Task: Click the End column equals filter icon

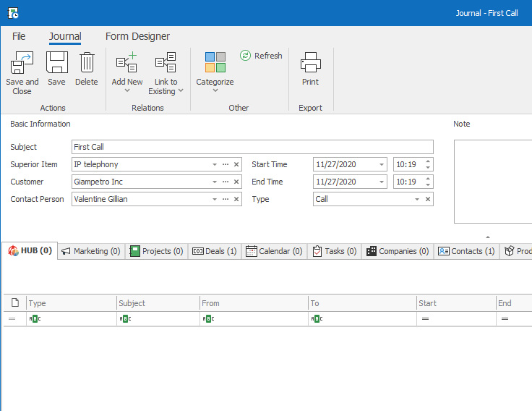Action: (505, 319)
